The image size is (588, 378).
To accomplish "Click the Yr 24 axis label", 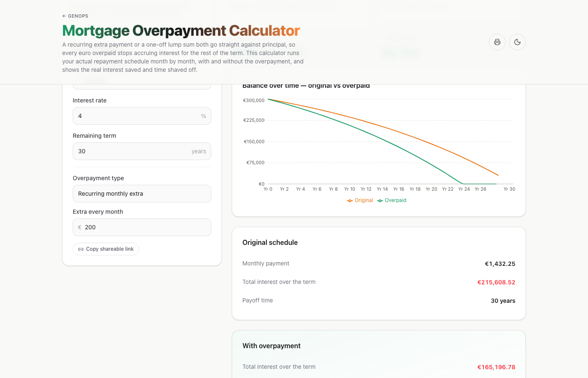I will click(x=464, y=189).
